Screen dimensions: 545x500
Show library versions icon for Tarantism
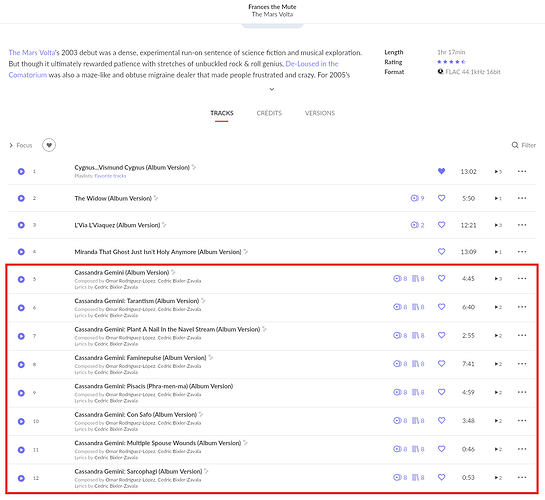point(418,307)
